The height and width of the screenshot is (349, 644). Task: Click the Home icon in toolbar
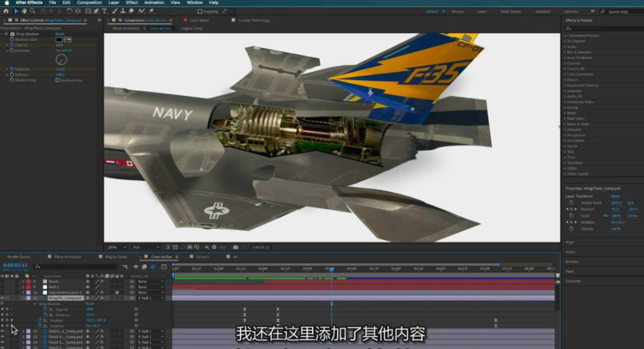[x=6, y=11]
